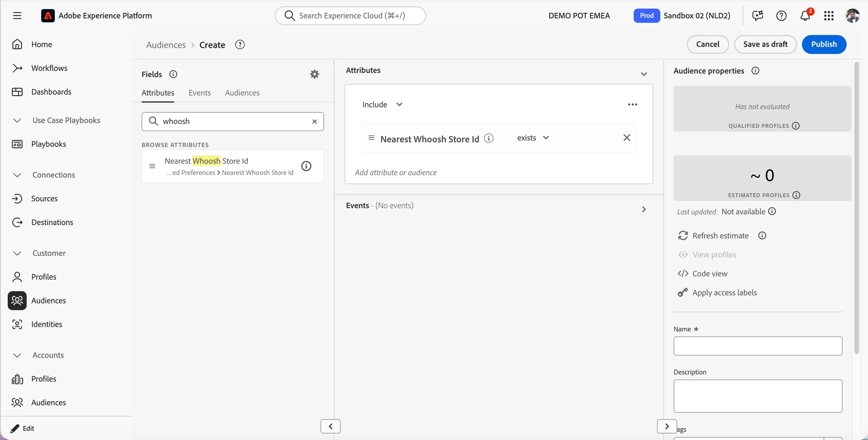Click the audience Name input field
Viewport: 868px width, 440px height.
tap(758, 346)
